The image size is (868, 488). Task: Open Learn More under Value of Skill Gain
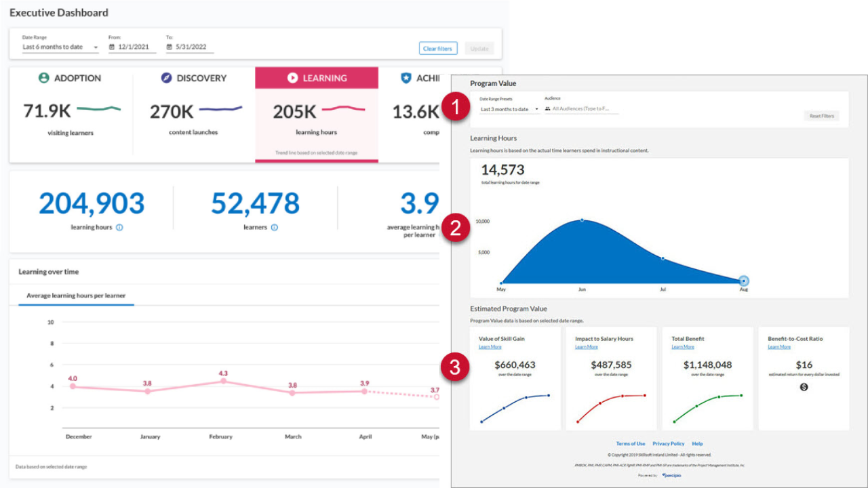click(490, 347)
